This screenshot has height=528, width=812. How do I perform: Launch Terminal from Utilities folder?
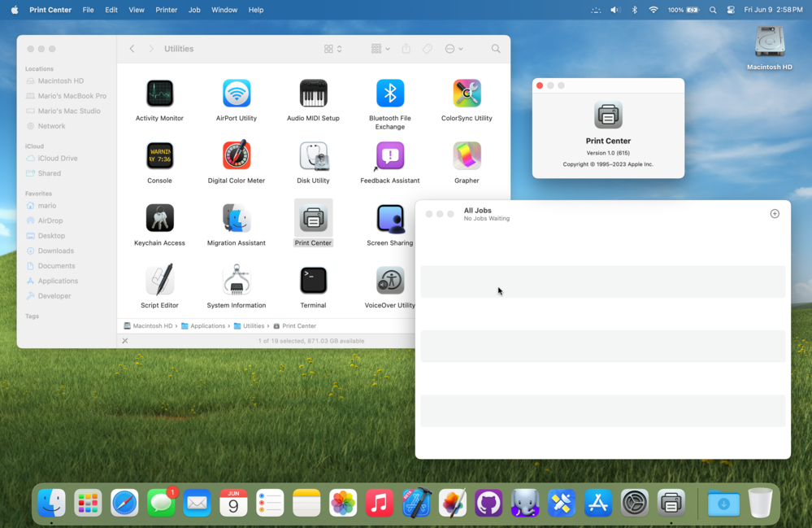(313, 281)
